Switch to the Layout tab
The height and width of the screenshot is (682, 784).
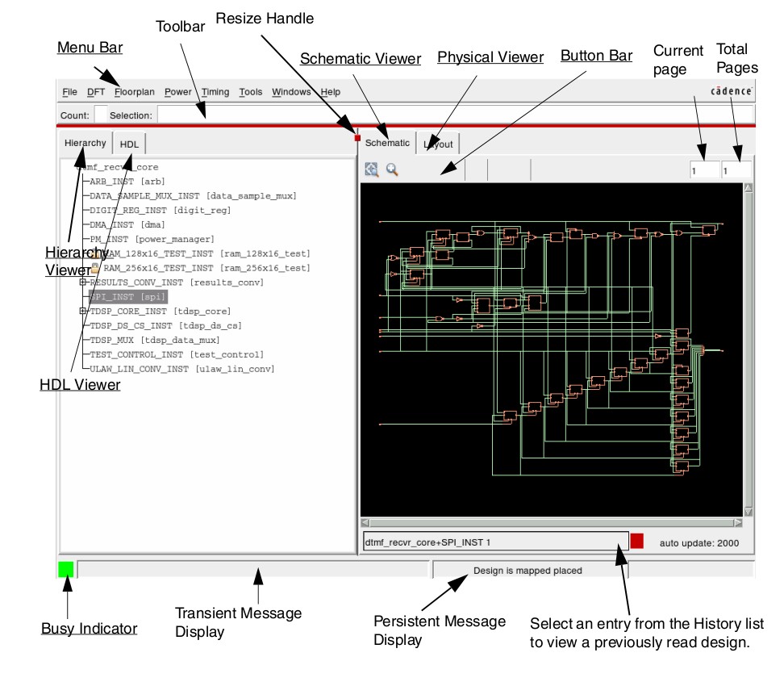point(438,144)
